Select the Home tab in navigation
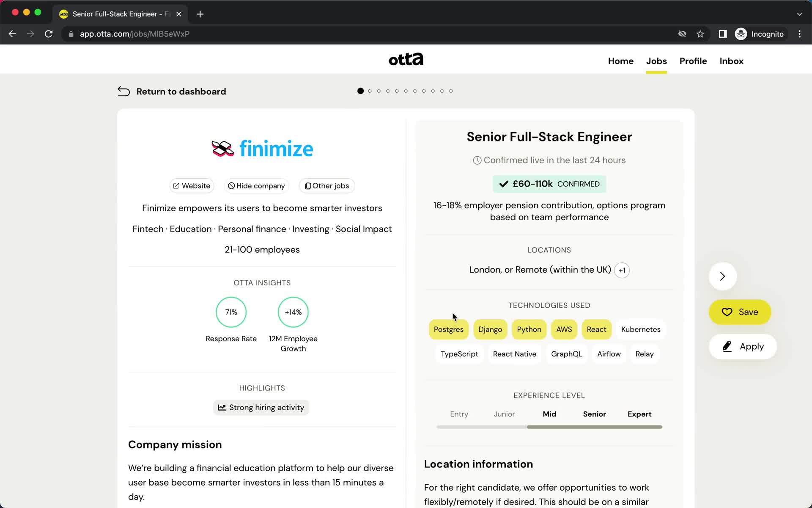Image resolution: width=812 pixels, height=508 pixels. point(621,61)
